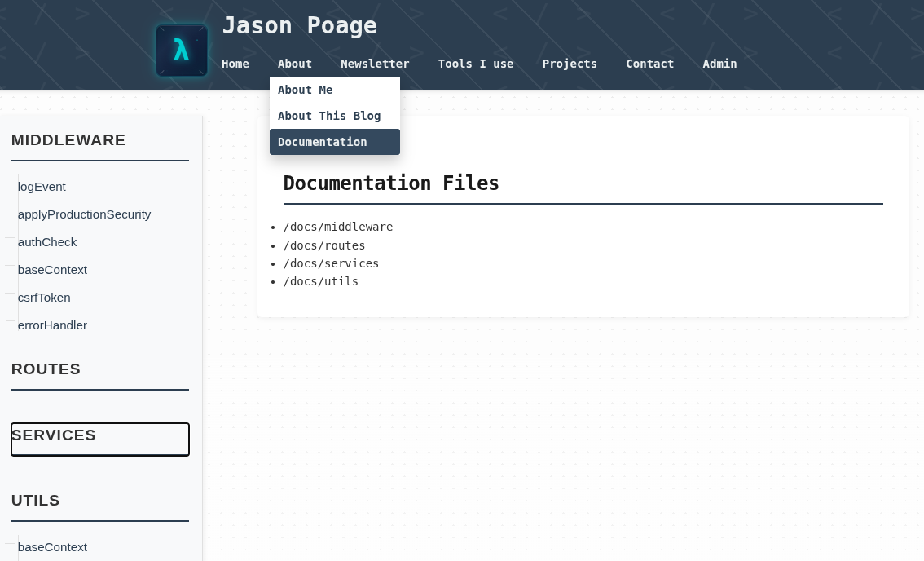The image size is (924, 561).
Task: Select authCheck in the sidebar
Action: tap(47, 242)
